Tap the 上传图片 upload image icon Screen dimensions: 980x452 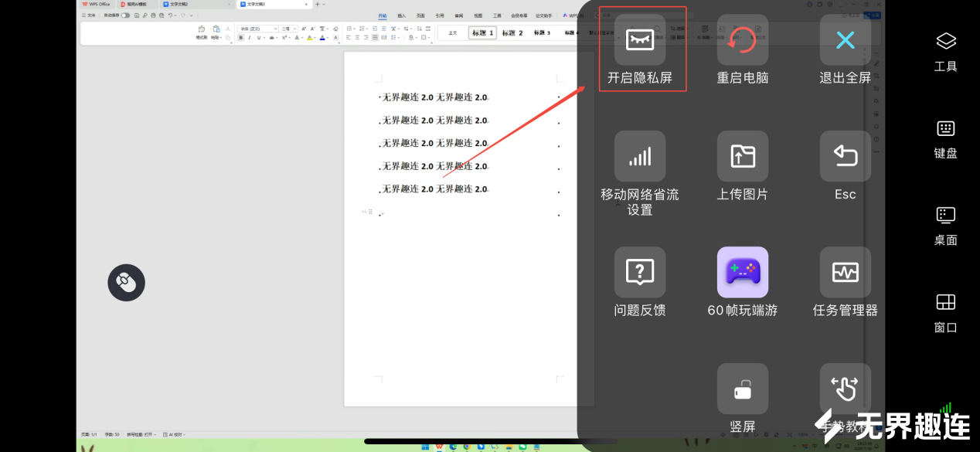743,156
